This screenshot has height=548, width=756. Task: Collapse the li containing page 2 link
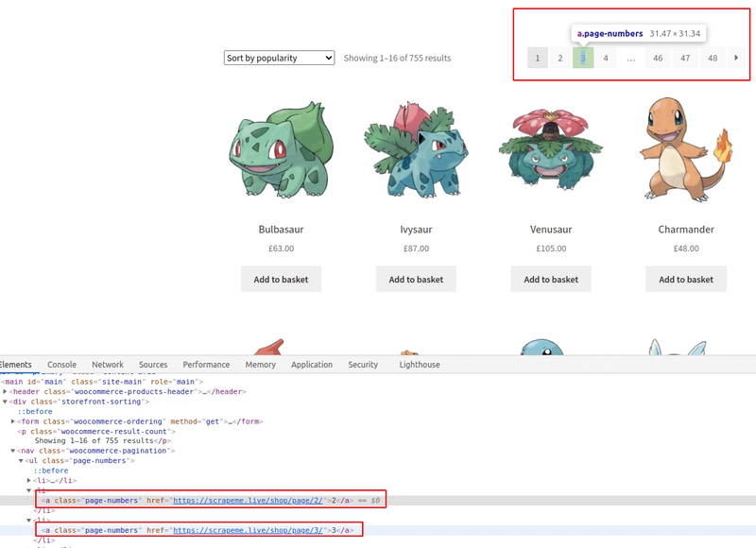click(29, 490)
